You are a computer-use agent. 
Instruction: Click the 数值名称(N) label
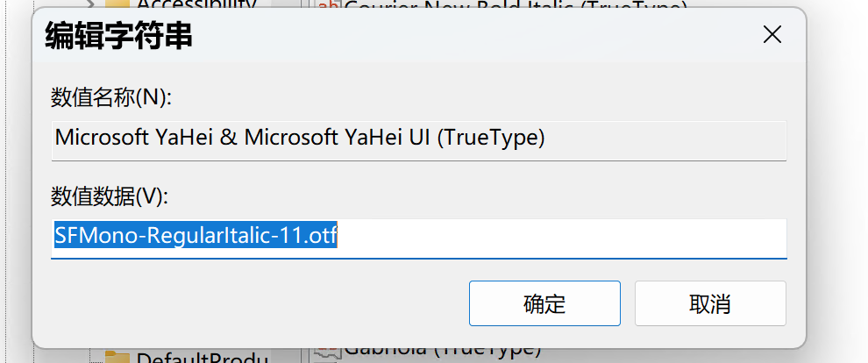pyautogui.click(x=112, y=98)
